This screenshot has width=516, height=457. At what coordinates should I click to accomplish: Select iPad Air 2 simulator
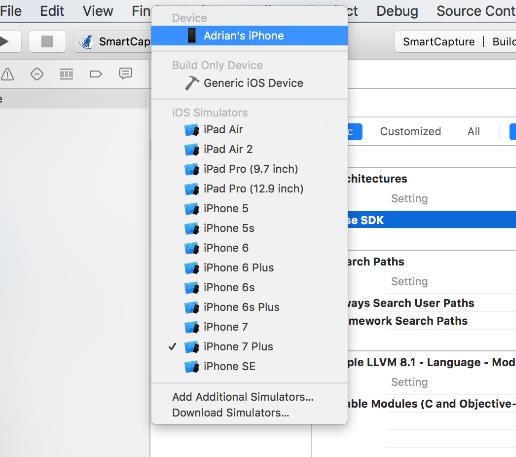click(249, 149)
